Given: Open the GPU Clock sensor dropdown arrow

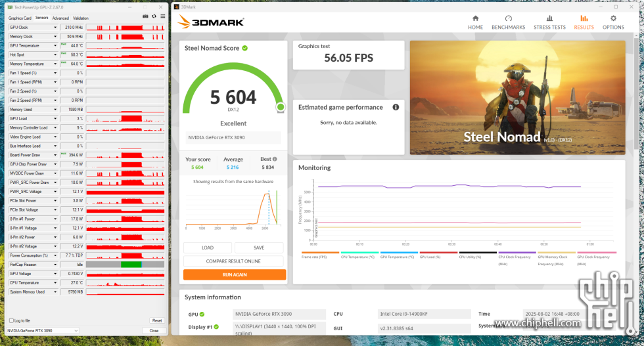Looking at the screenshot, I should tap(55, 28).
